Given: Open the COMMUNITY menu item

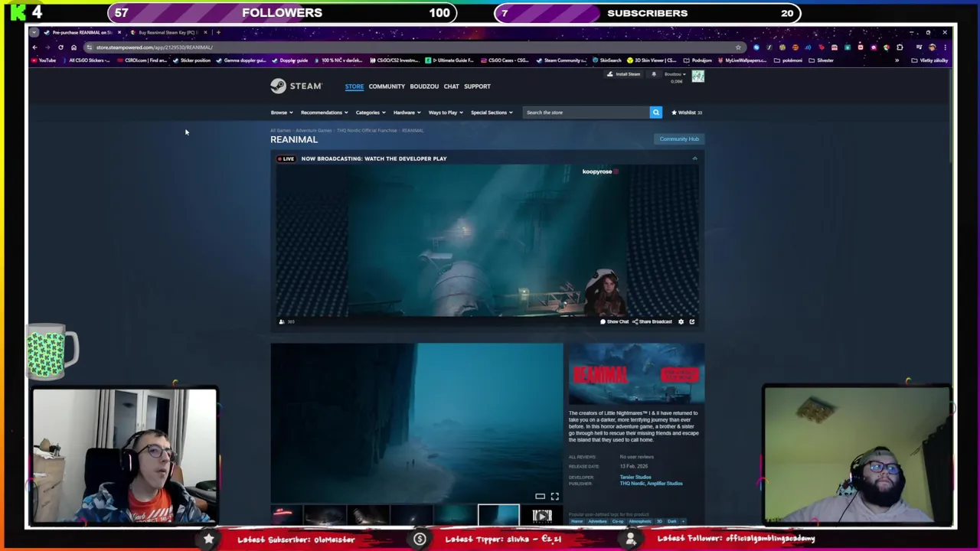Looking at the screenshot, I should pos(387,86).
